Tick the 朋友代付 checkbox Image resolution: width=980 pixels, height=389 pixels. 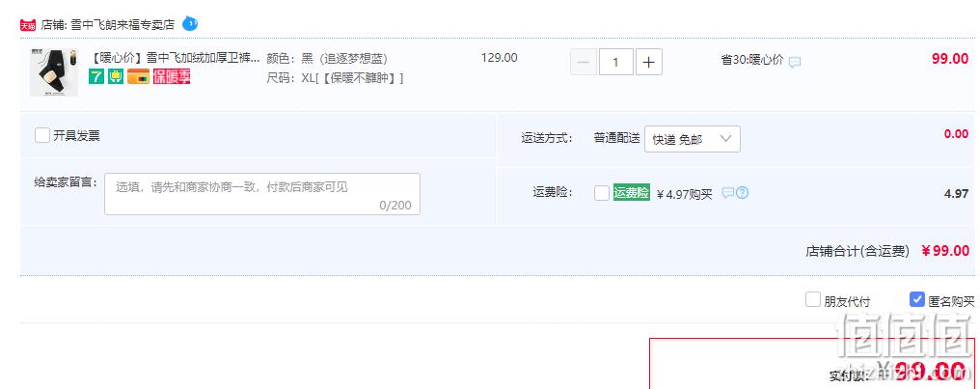click(x=812, y=299)
